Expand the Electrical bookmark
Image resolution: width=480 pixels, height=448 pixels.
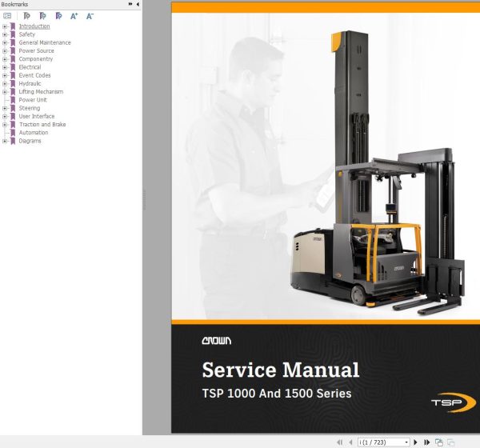[x=5, y=67]
